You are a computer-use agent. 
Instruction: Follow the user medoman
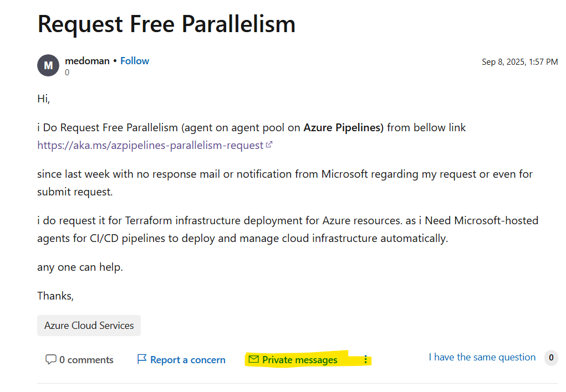[135, 61]
